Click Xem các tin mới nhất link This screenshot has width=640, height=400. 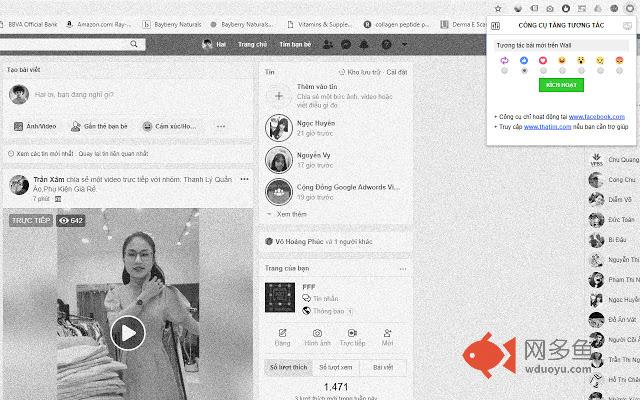(45, 154)
